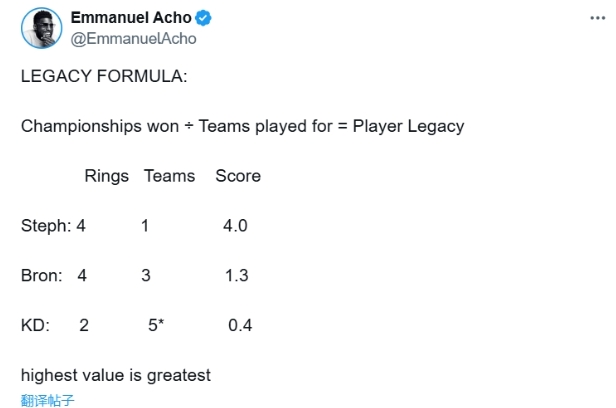Click the highest value is greatest text

click(x=116, y=375)
